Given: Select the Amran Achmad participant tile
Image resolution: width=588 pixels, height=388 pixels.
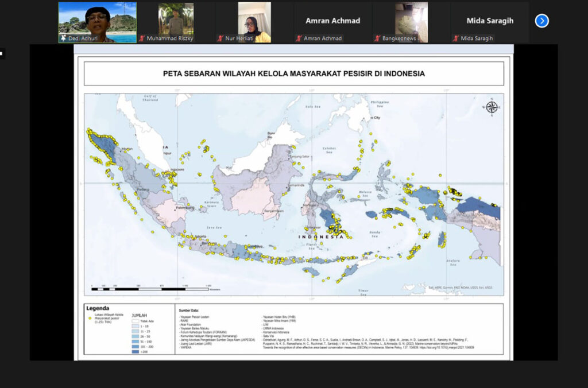Looking at the screenshot, I should [332, 22].
